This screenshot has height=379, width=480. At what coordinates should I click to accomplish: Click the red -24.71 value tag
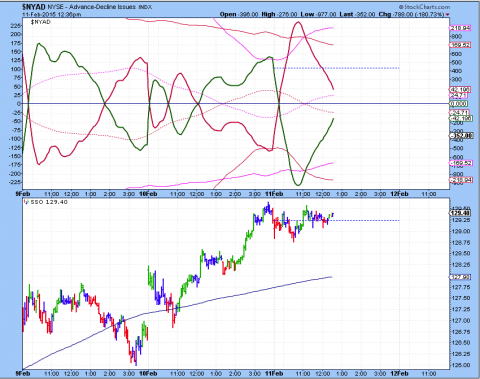[459, 113]
